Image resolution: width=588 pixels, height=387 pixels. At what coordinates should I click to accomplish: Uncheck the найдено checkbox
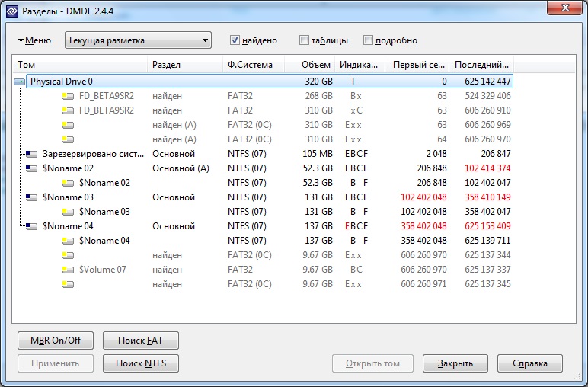(x=235, y=40)
